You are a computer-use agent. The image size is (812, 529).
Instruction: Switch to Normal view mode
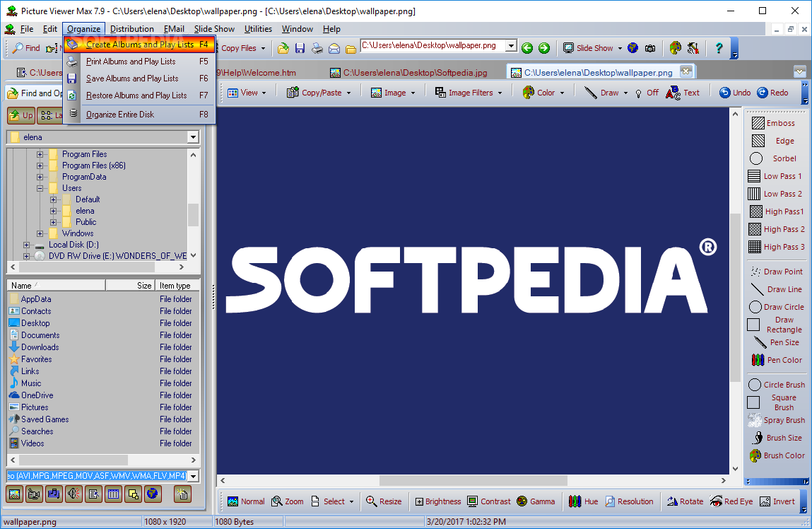click(x=246, y=501)
